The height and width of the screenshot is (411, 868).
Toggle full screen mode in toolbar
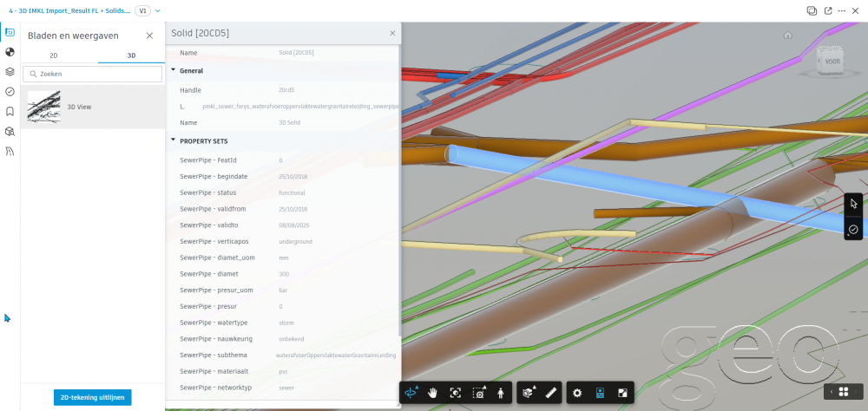point(622,393)
